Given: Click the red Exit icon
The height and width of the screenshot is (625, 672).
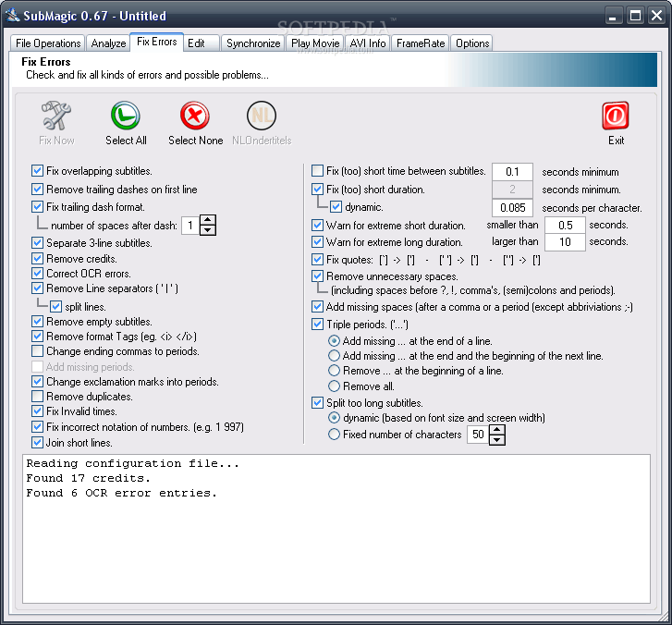Looking at the screenshot, I should pyautogui.click(x=616, y=116).
